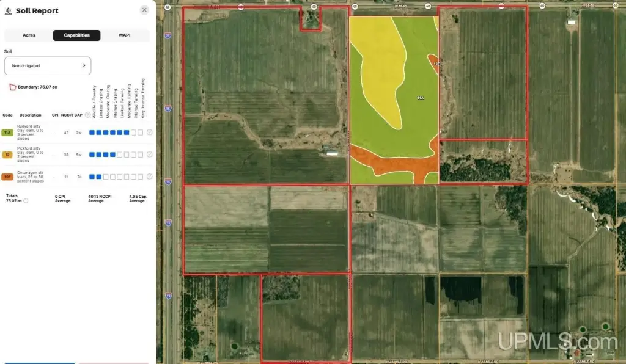Toggle the first empty capability box in the Pickford row

coord(120,155)
